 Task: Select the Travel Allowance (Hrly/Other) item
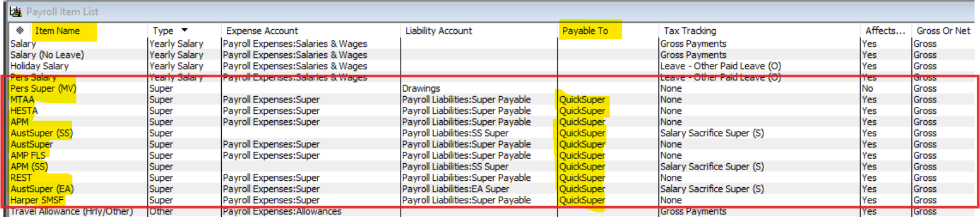71,211
